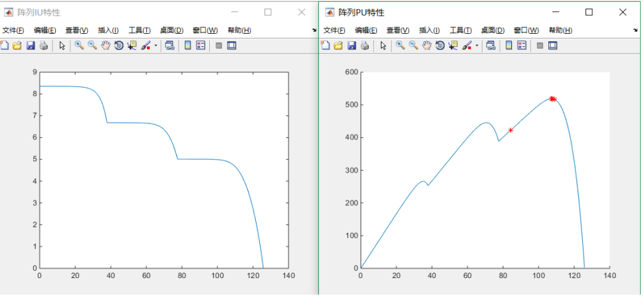Viewport: 644px width, 296px height.
Task: Open brush color dropdown in 阵列IU特性 window
Action: [156, 46]
